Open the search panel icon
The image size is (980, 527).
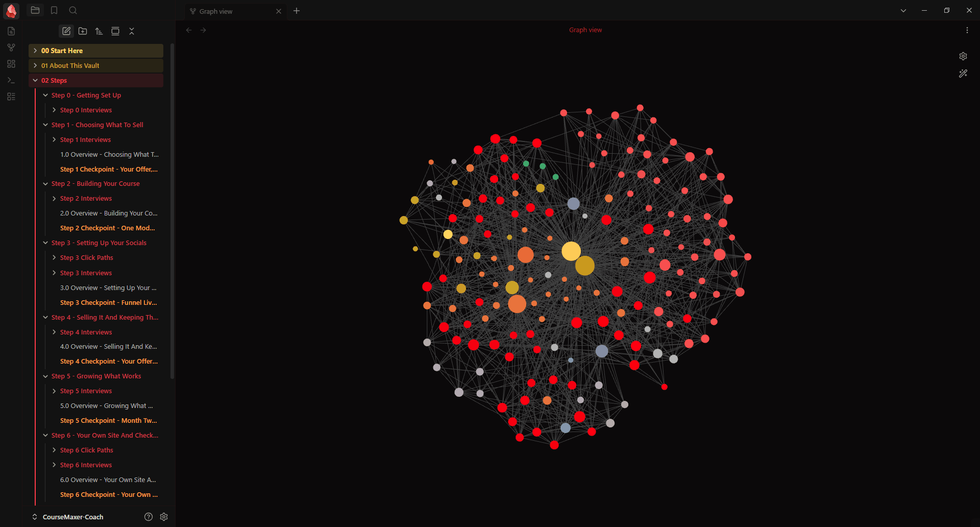click(x=73, y=10)
